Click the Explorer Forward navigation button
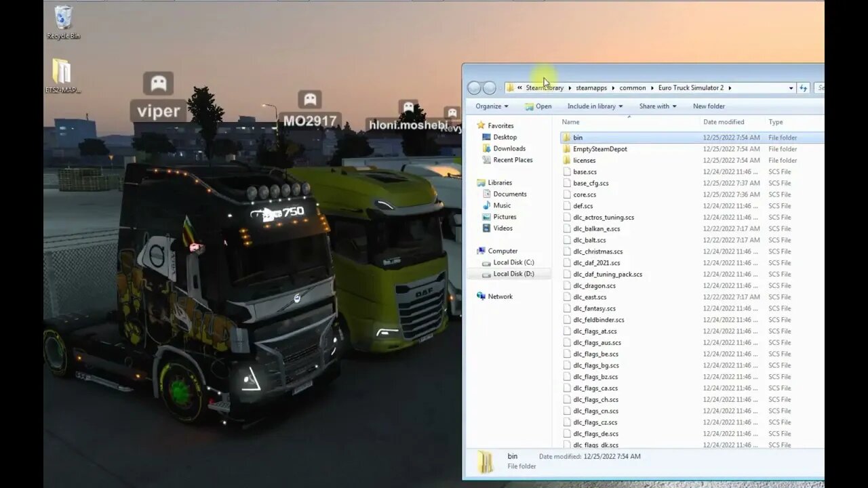The width and height of the screenshot is (868, 488). (490, 88)
